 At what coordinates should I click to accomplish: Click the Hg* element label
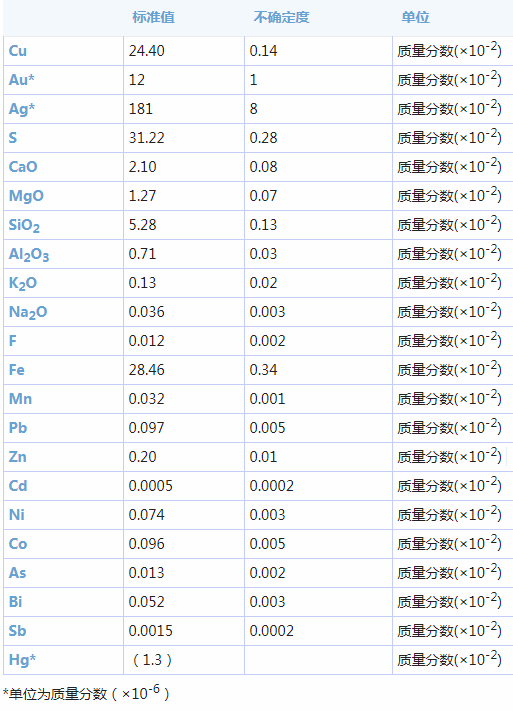22,660
